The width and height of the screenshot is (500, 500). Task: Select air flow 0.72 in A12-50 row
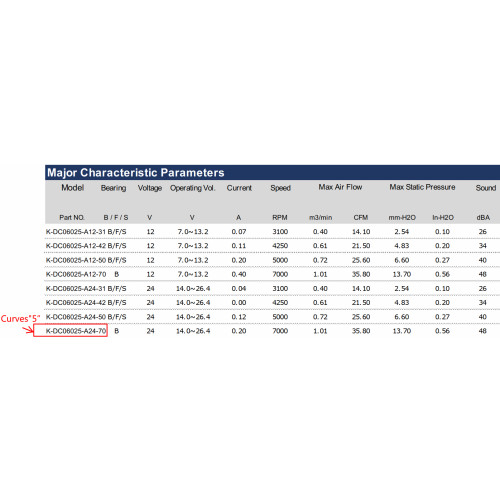pyautogui.click(x=320, y=260)
